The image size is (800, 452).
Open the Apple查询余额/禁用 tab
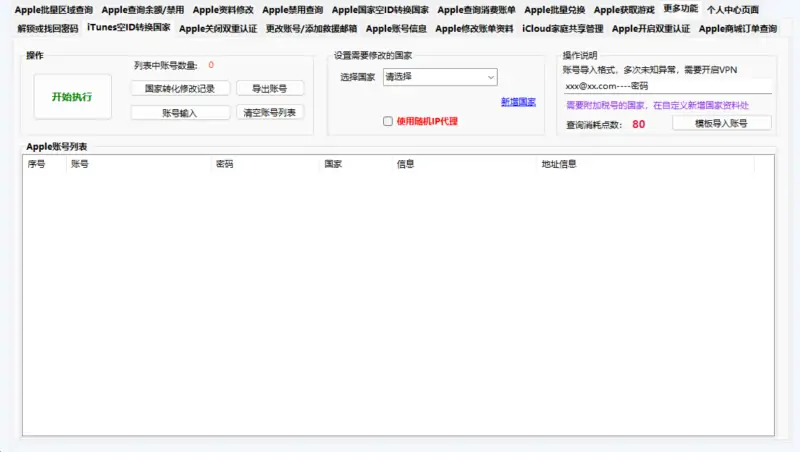[142, 10]
